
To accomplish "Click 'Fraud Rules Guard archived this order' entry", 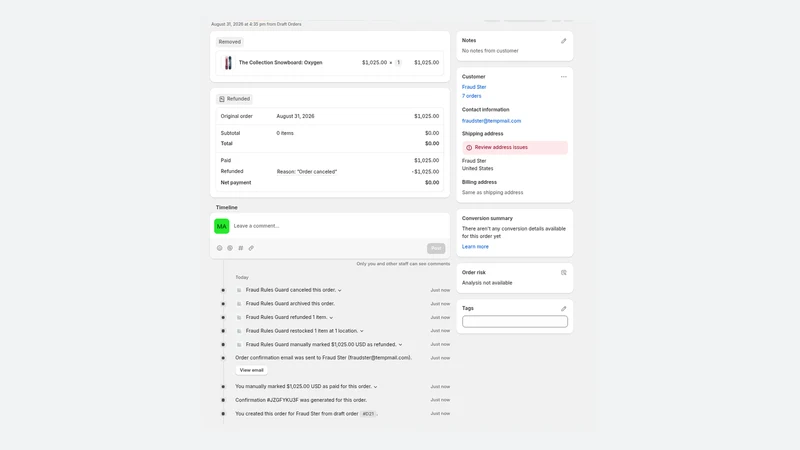I will tap(290, 304).
